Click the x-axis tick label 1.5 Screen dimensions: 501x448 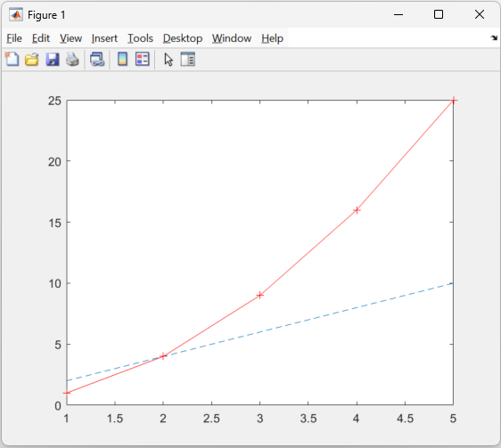pos(115,419)
